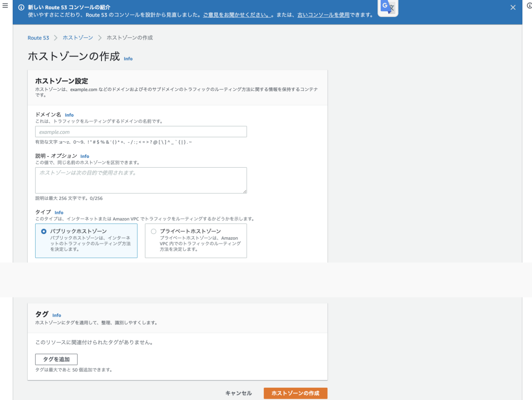The image size is (532, 400).
Task: Open Info beside ホストゾーンの作成 heading
Action: coord(128,59)
